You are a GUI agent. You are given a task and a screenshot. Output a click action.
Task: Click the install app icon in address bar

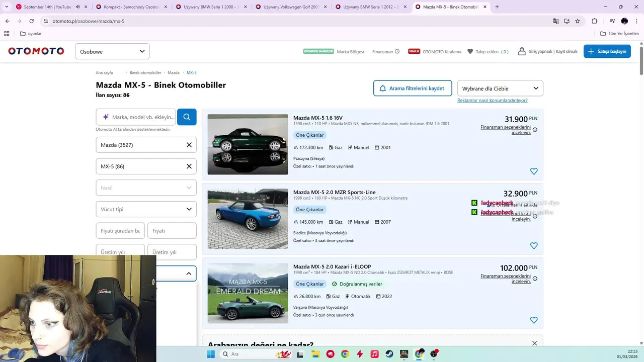567,21
